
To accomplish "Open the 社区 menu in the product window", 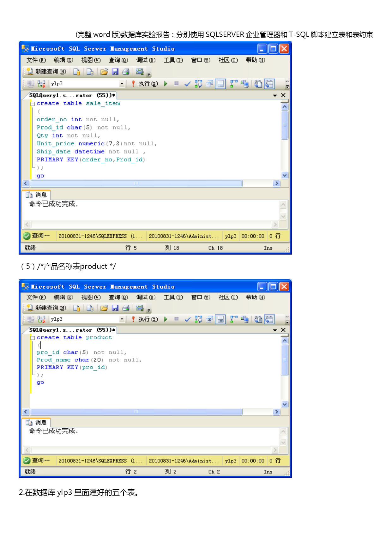I will click(x=228, y=297).
